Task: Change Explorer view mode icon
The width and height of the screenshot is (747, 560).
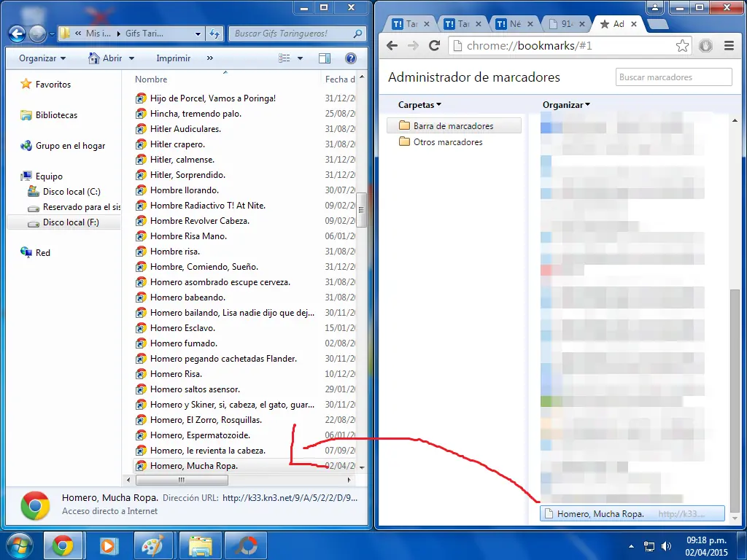Action: 284,58
